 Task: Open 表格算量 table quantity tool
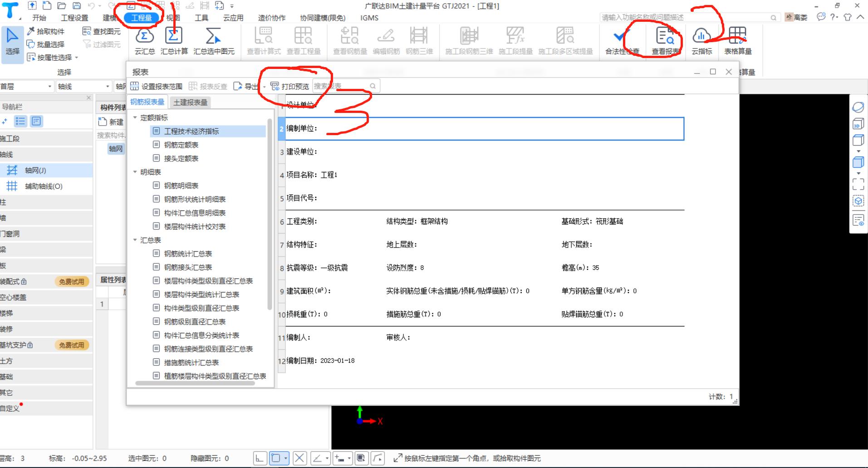(738, 41)
